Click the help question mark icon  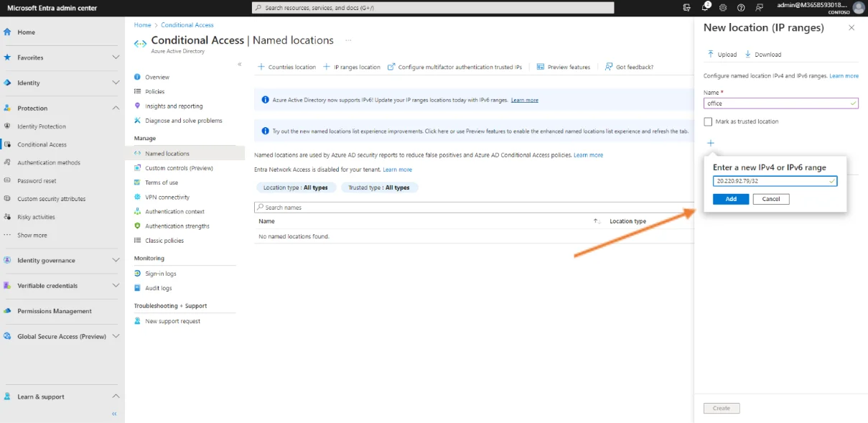click(741, 8)
